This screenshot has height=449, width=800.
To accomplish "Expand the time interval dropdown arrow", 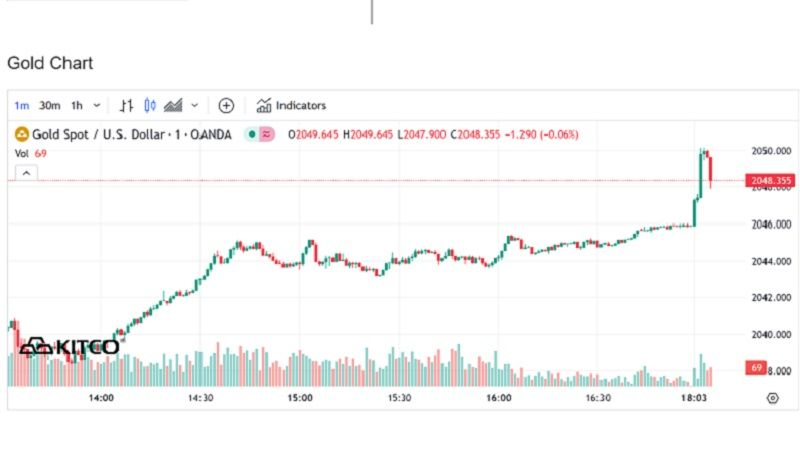I will [96, 105].
